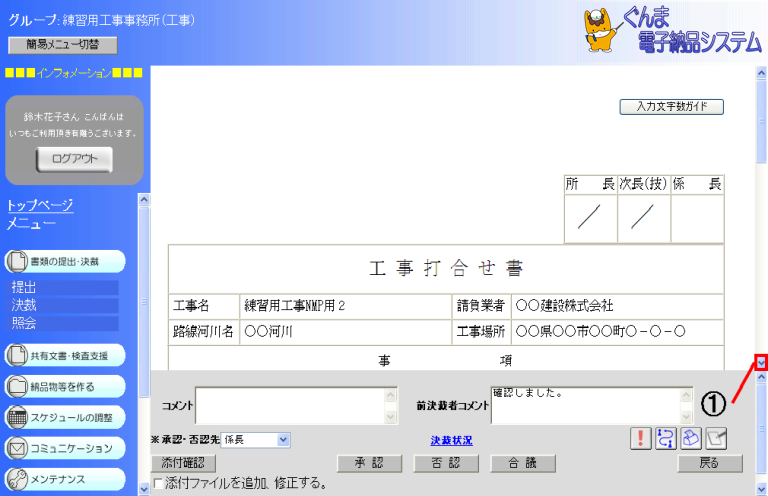Click the 練習用工事NMP用2 cell
Image resolution: width=768 pixels, height=496 pixels.
click(345, 306)
